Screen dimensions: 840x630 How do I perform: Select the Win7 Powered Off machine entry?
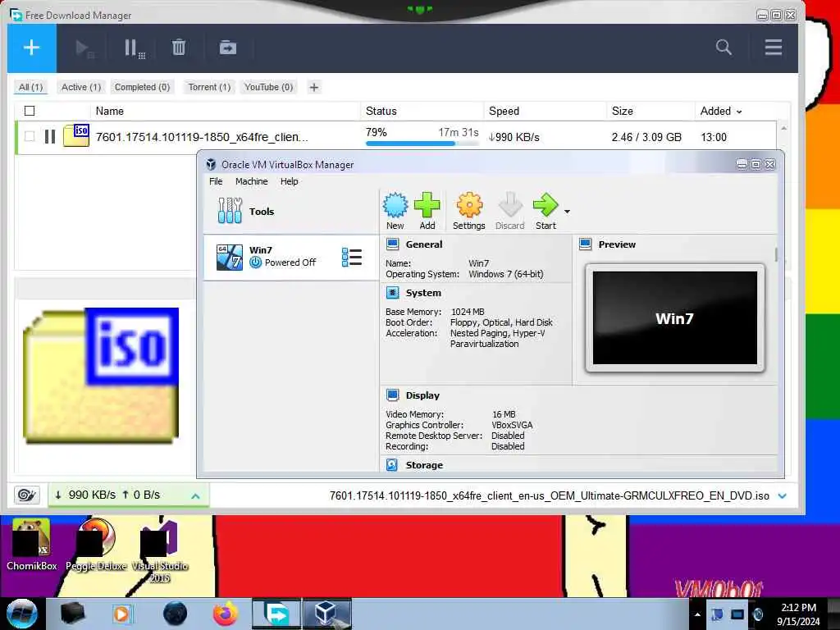[291, 257]
